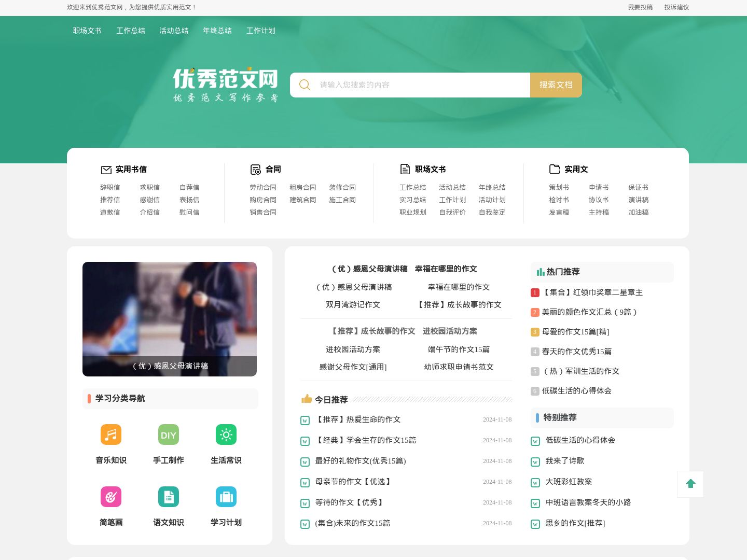Click doc icon beside 中班语言教案冬天的小路
Image resolution: width=747 pixels, height=560 pixels.
pos(535,503)
